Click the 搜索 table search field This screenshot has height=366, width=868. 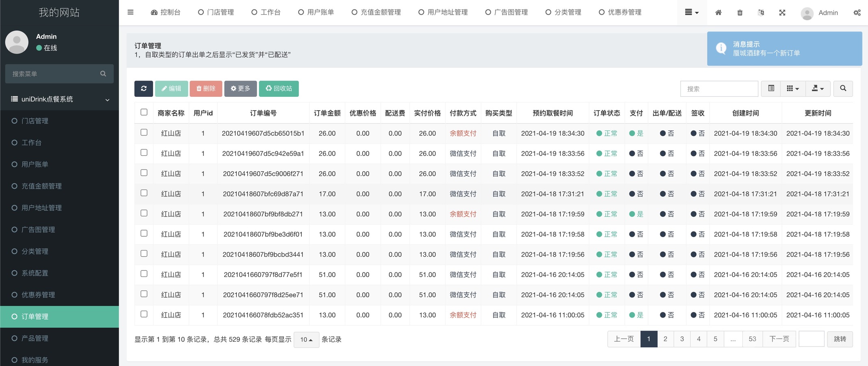pyautogui.click(x=719, y=89)
